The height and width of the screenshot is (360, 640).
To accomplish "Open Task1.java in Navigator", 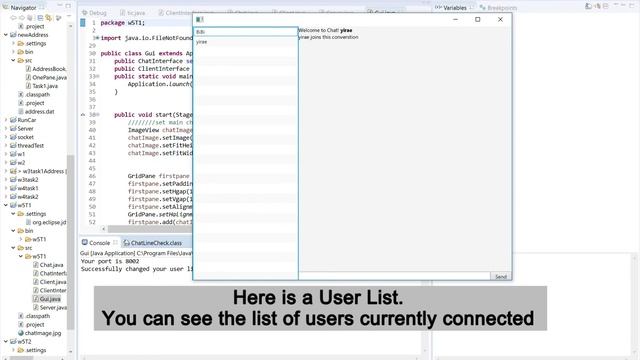I will pyautogui.click(x=45, y=86).
